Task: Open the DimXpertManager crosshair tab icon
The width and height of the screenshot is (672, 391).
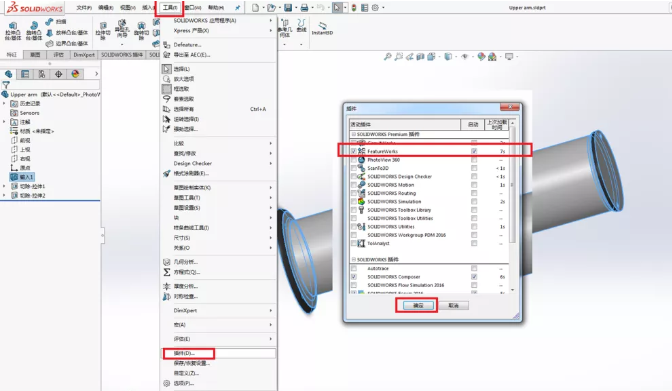Action: click(x=58, y=74)
